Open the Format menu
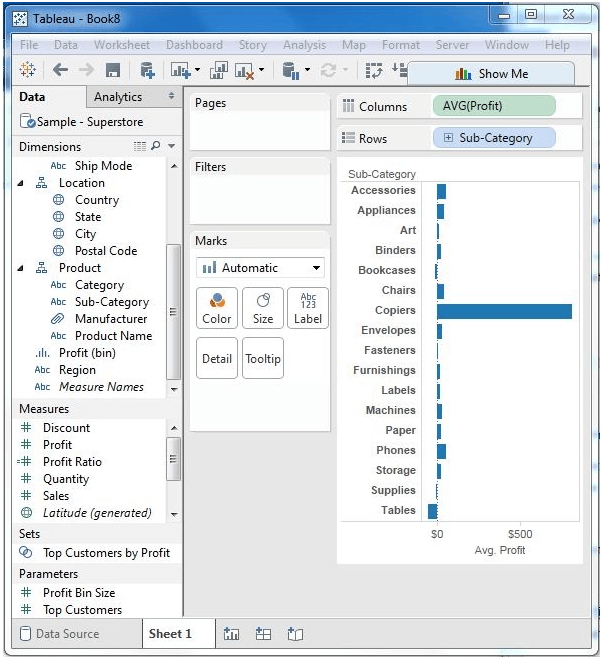604x659 pixels. coord(401,45)
